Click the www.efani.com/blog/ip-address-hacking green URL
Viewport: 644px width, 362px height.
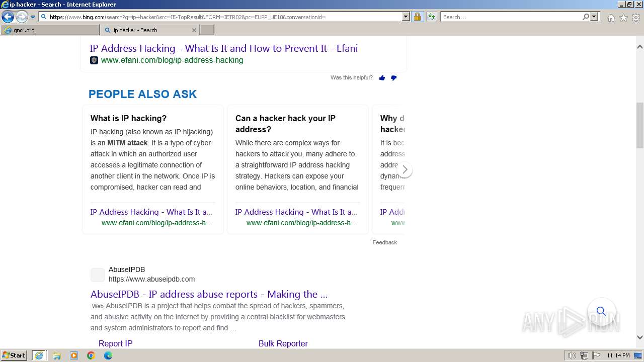click(x=172, y=60)
